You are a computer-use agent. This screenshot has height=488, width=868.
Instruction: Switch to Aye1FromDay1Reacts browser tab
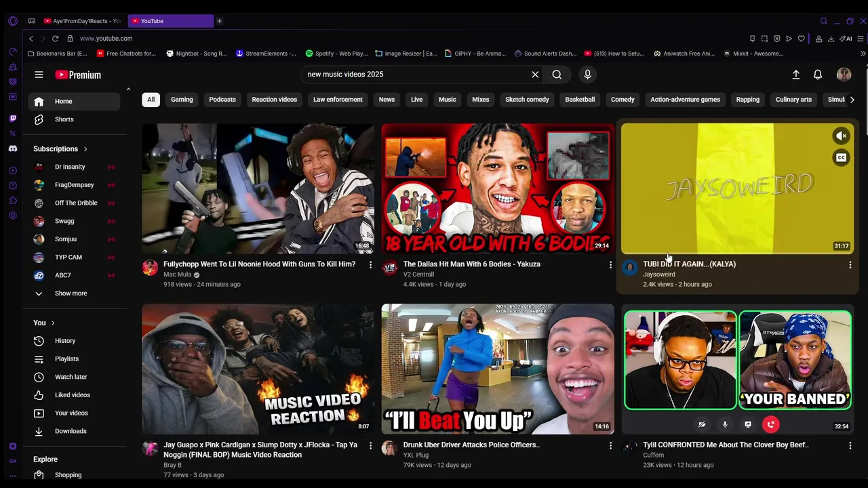point(82,21)
